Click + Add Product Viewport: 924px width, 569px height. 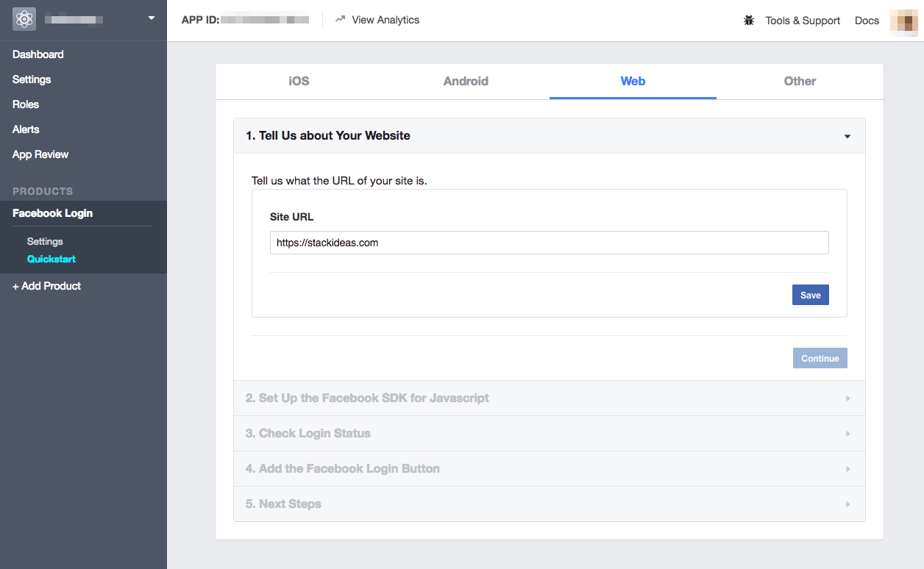[x=47, y=286]
